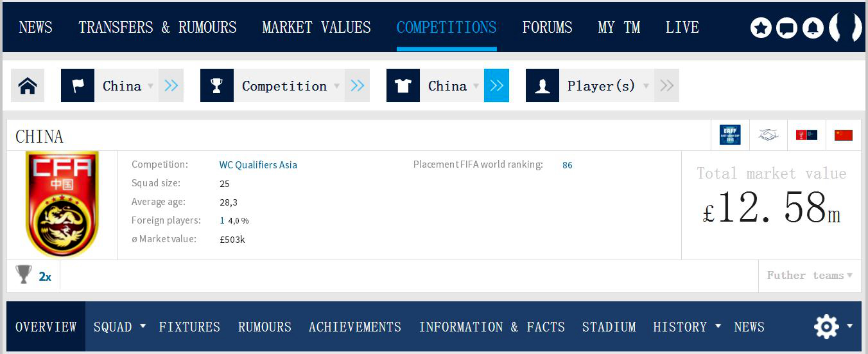Click the CFA team crest

click(62, 204)
